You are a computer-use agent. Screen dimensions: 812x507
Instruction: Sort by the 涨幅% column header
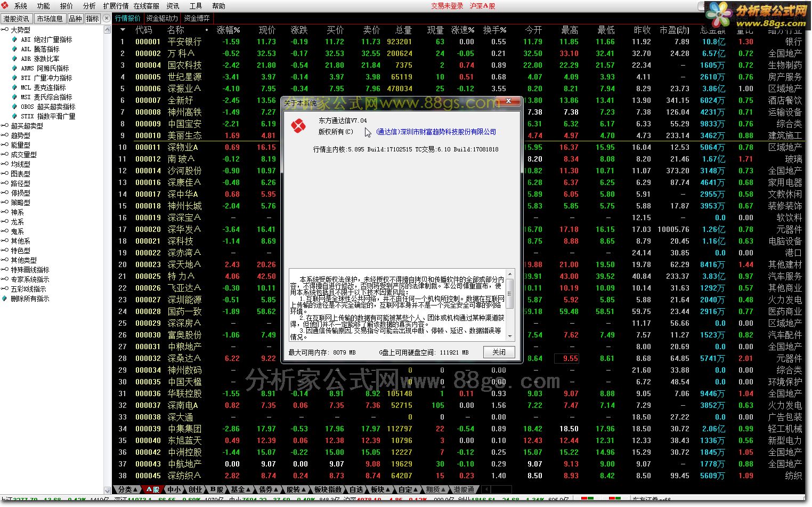pos(228,30)
